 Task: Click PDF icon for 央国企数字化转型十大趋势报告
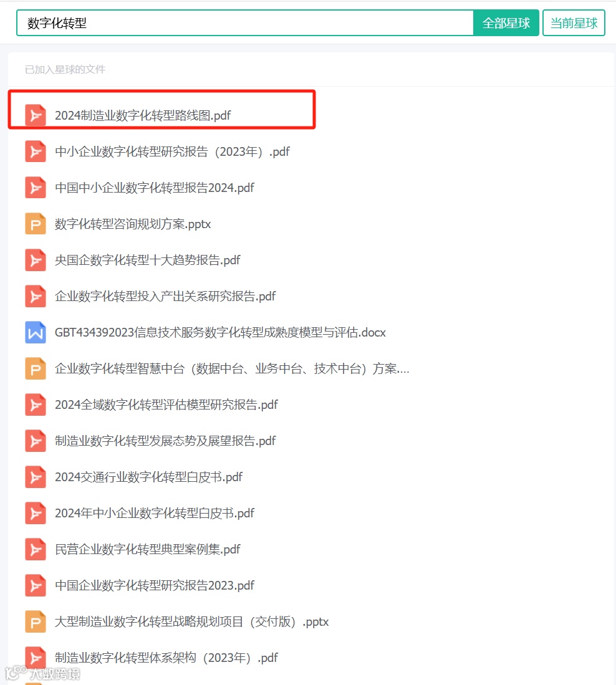[36, 260]
